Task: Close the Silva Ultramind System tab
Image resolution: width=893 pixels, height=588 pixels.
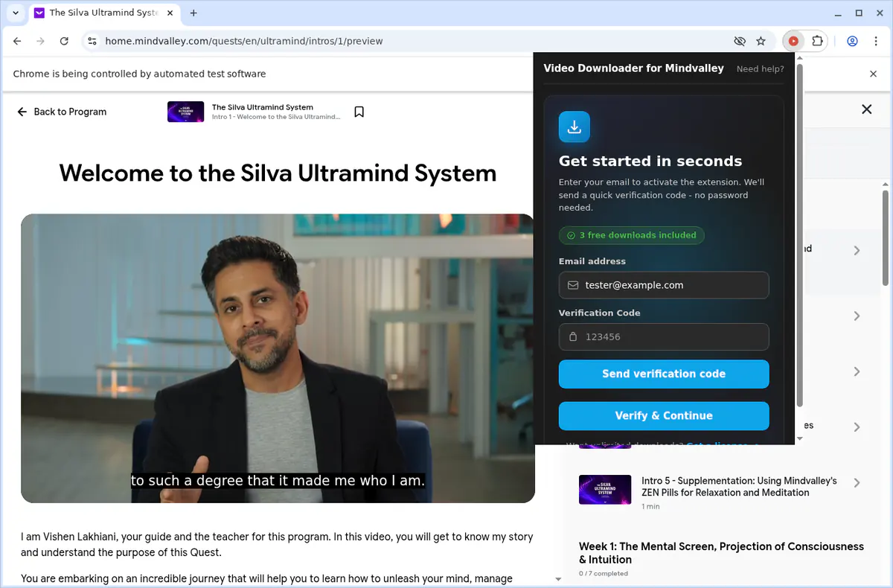Action: 170,13
